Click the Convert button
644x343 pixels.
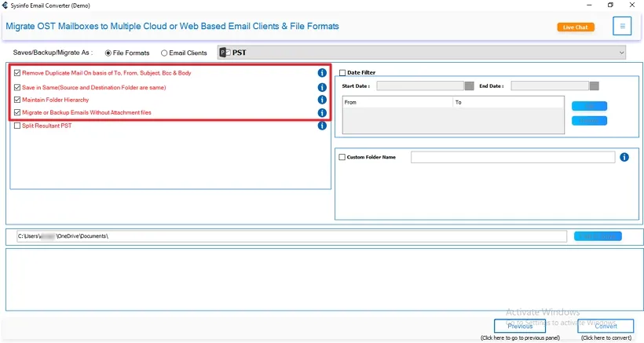[x=606, y=327]
